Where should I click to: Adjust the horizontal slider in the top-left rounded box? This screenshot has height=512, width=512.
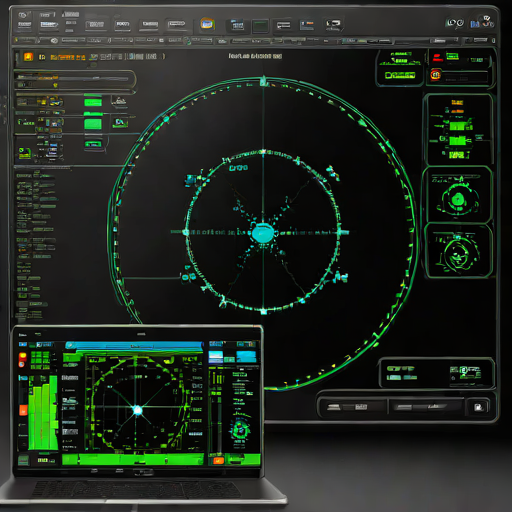pos(72,79)
